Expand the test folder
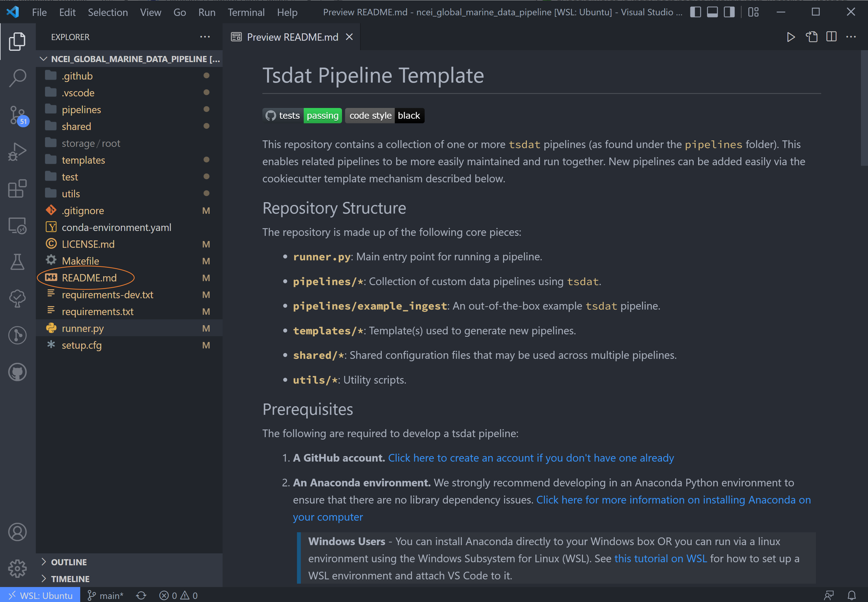The width and height of the screenshot is (868, 602). (x=129, y=177)
